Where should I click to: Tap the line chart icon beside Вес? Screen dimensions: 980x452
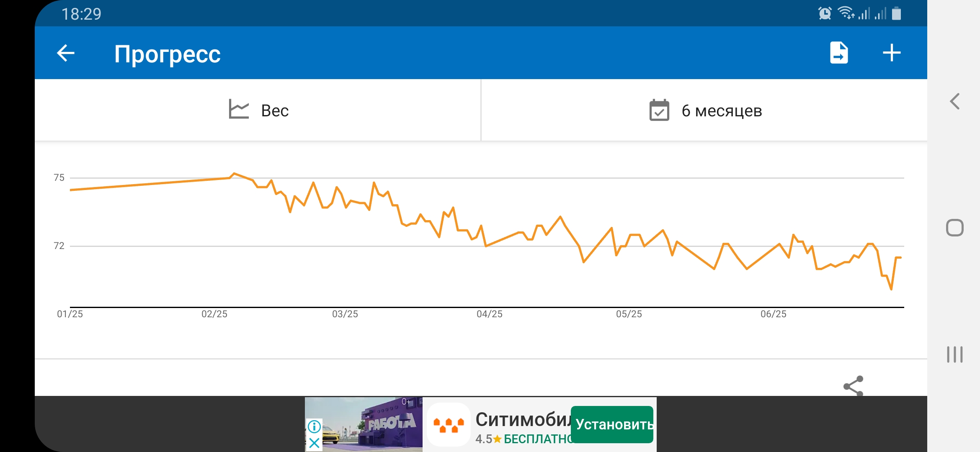point(239,109)
